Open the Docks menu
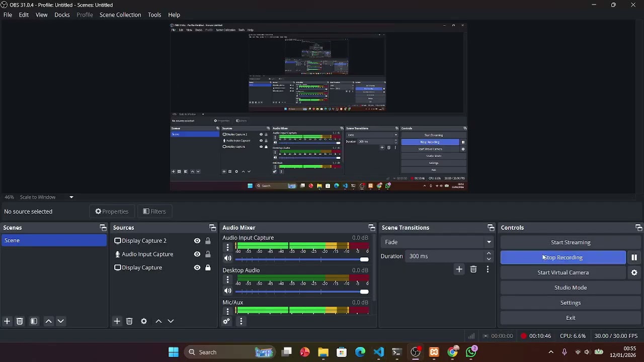The height and width of the screenshot is (362, 644). 62,15
